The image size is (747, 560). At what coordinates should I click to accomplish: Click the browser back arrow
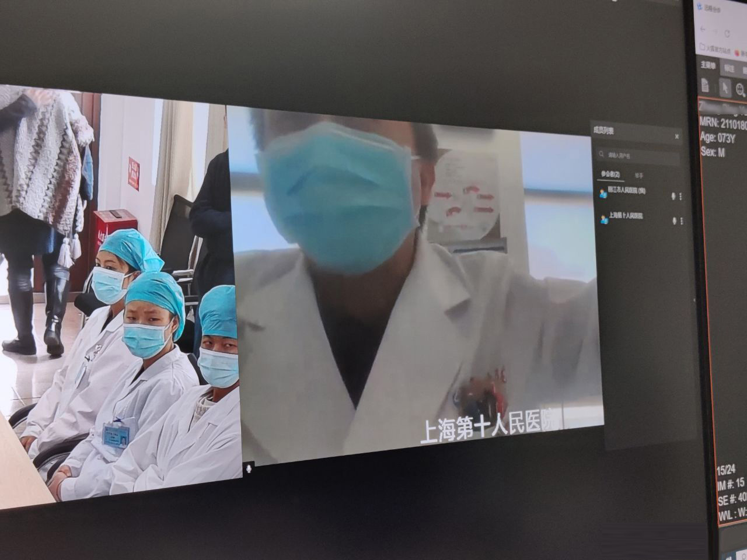[703, 29]
